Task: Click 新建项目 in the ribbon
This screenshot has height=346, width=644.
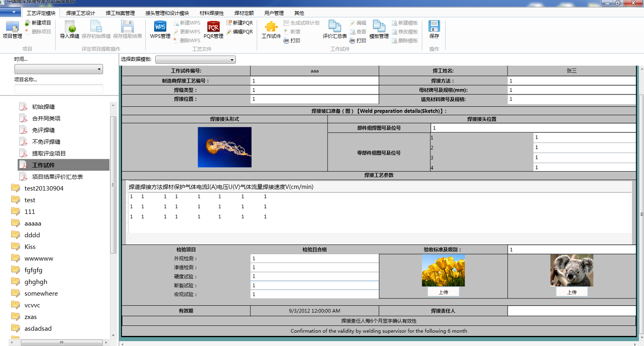Action: tap(38, 23)
